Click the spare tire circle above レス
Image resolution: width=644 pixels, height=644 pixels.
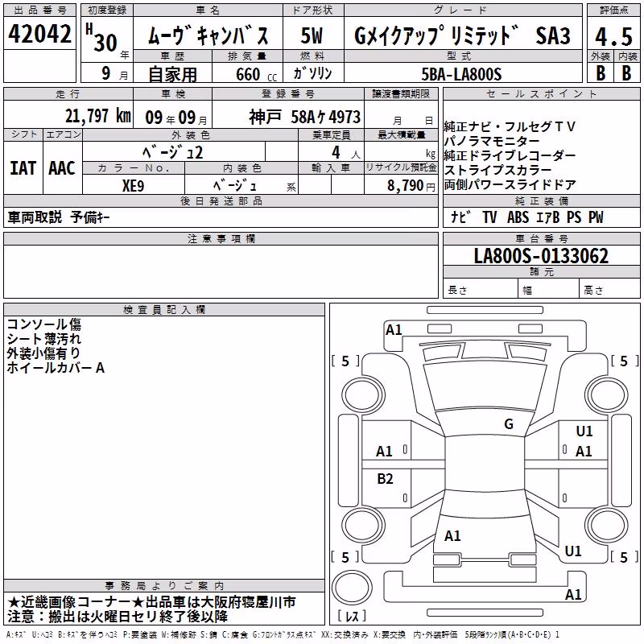(x=353, y=587)
